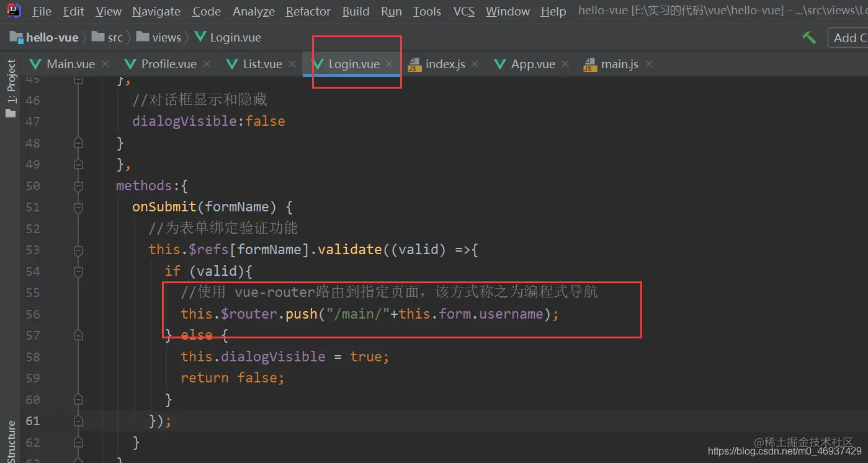Close the Main.vue tab
The image size is (868, 463).
(x=105, y=64)
